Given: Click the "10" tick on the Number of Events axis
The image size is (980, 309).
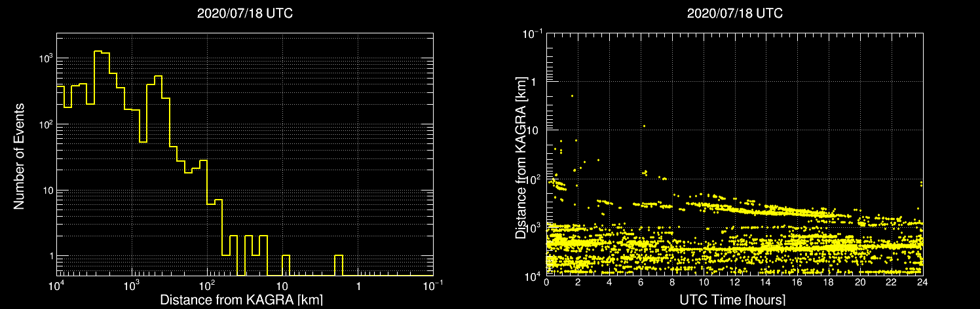Looking at the screenshot, I should pos(47,191).
